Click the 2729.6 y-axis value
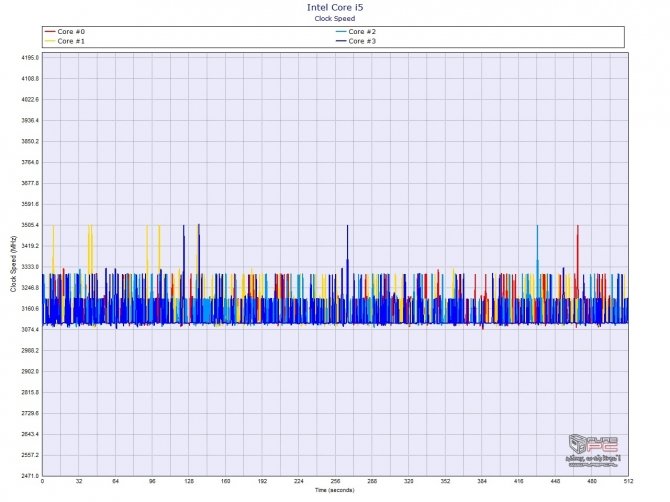This screenshot has width=670, height=502. [30, 414]
